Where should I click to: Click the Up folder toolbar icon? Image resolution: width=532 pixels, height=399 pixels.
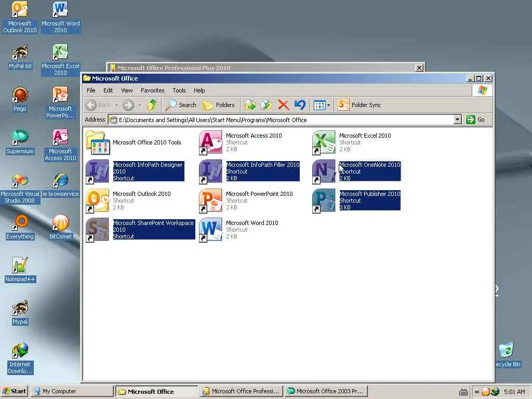tap(152, 105)
